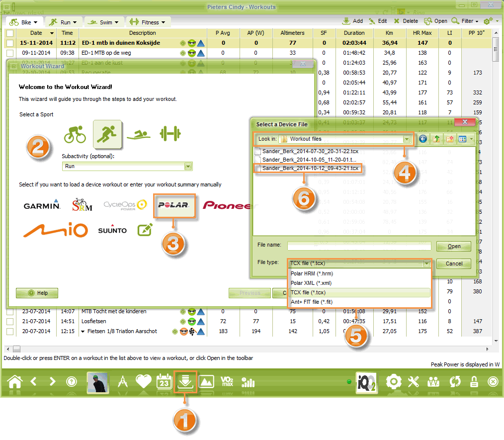Click the Open button in file dialog
The image size is (504, 440).
[x=454, y=247]
